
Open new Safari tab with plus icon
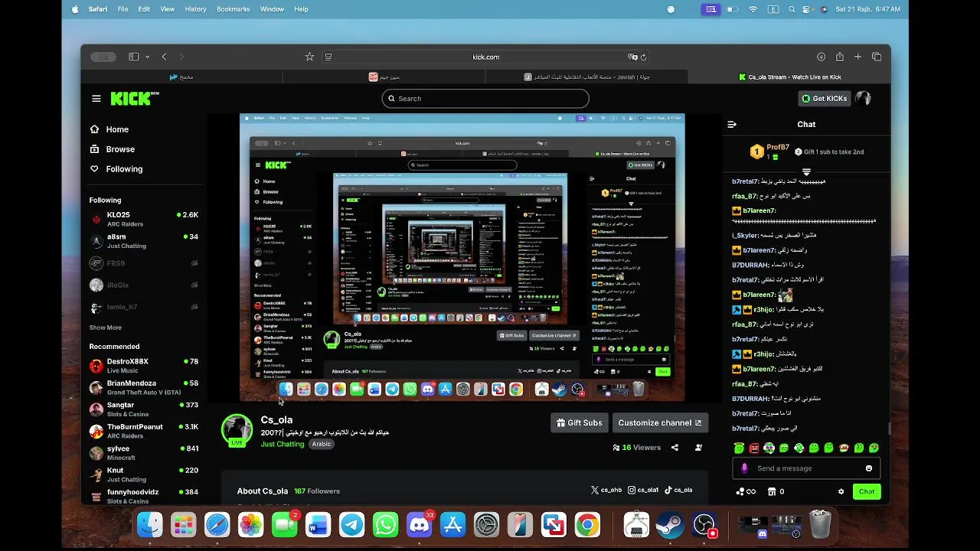click(858, 57)
